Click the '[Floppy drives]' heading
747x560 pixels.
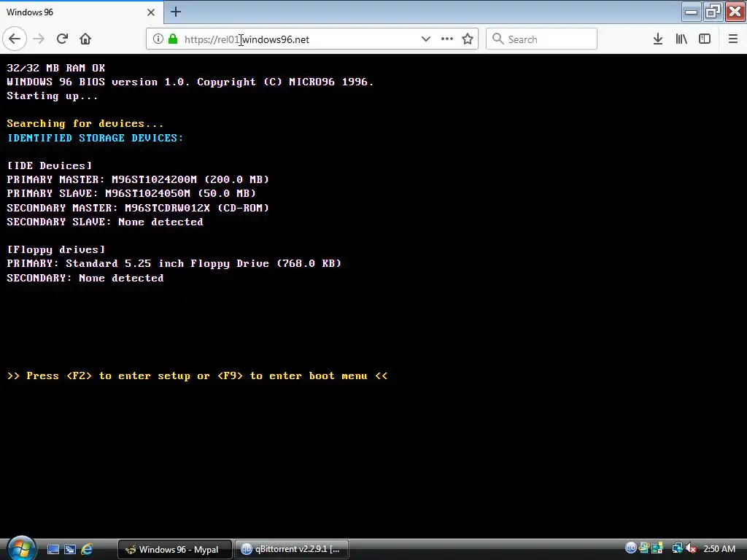point(55,249)
